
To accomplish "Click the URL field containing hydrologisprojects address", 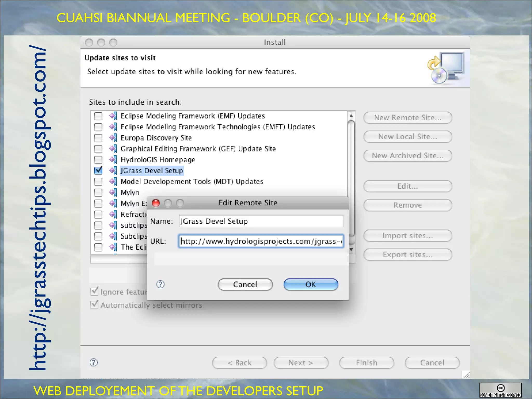I will coord(261,241).
